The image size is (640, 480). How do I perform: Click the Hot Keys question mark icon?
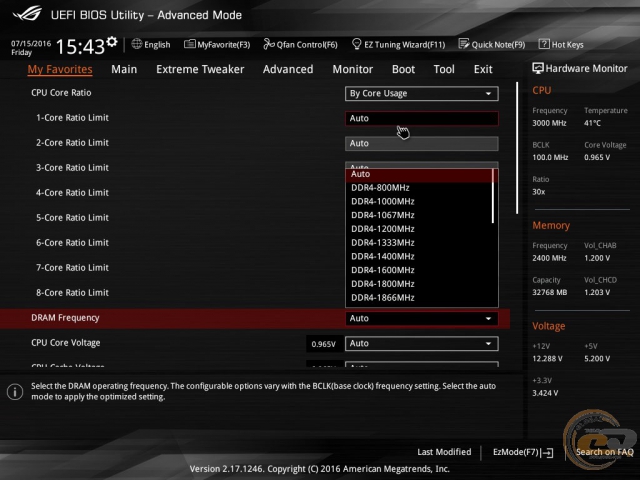pos(544,44)
